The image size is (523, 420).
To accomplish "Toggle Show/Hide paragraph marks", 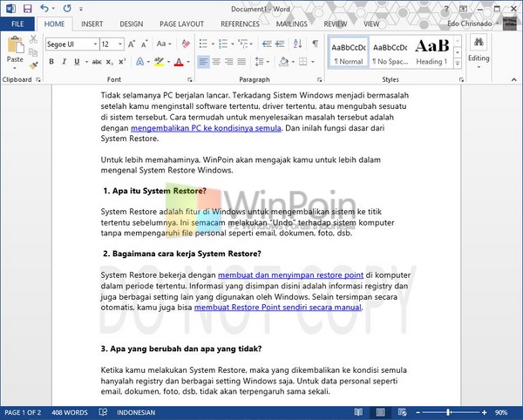I will (316, 44).
